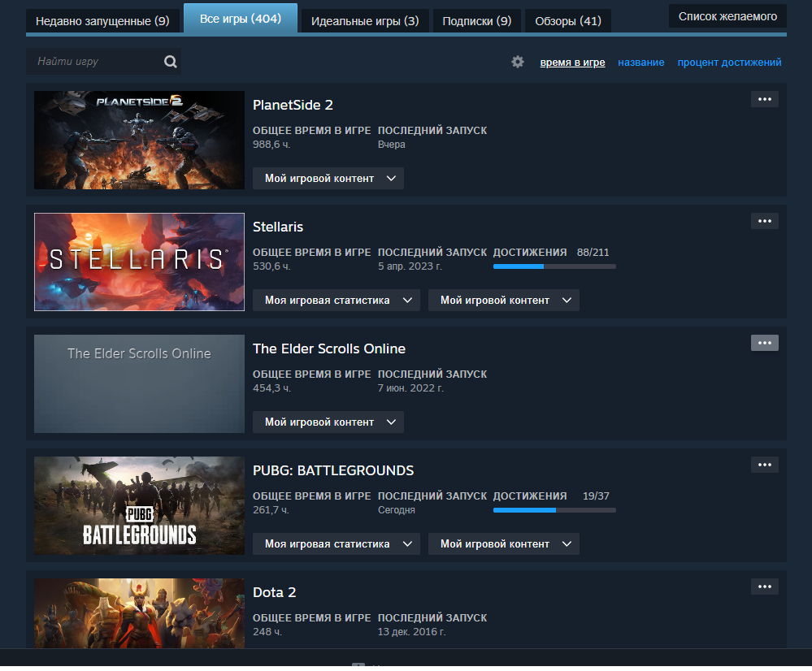Click the 988,6 ч. playtime value

point(271,145)
